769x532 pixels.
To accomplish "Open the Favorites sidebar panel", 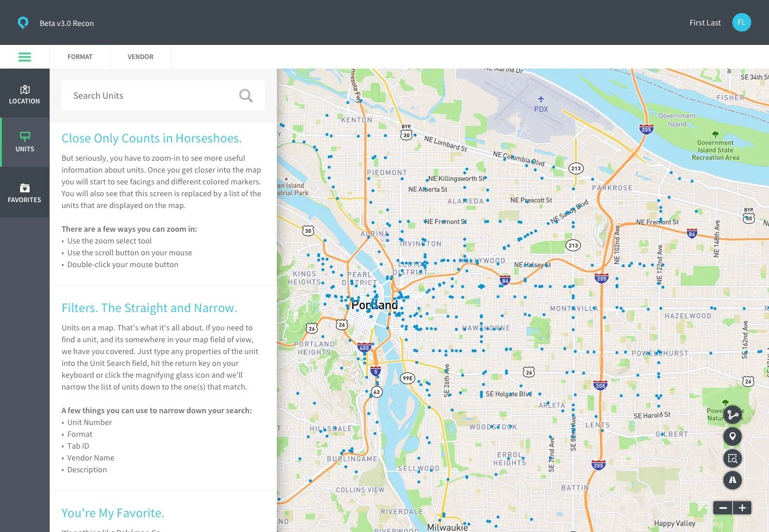I will point(25,192).
